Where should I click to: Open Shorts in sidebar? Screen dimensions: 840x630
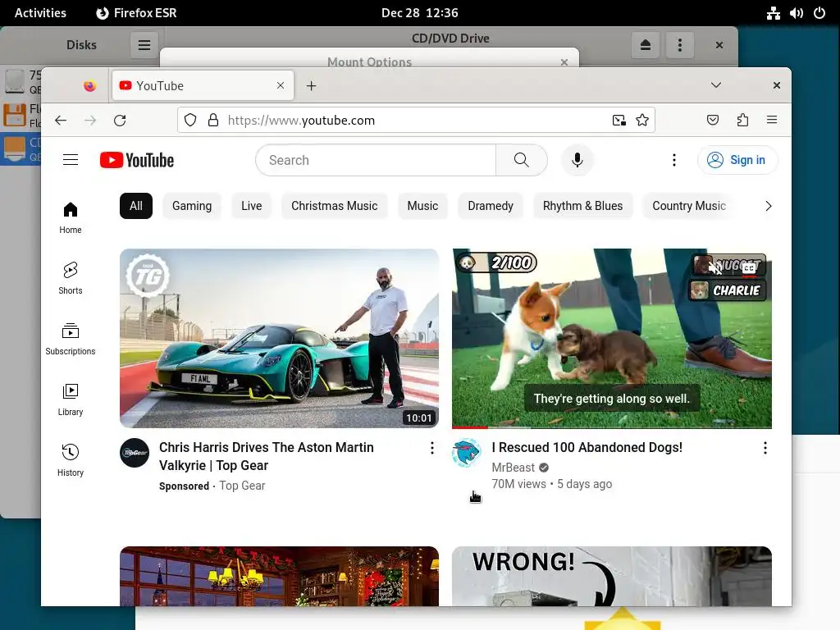[x=71, y=279]
